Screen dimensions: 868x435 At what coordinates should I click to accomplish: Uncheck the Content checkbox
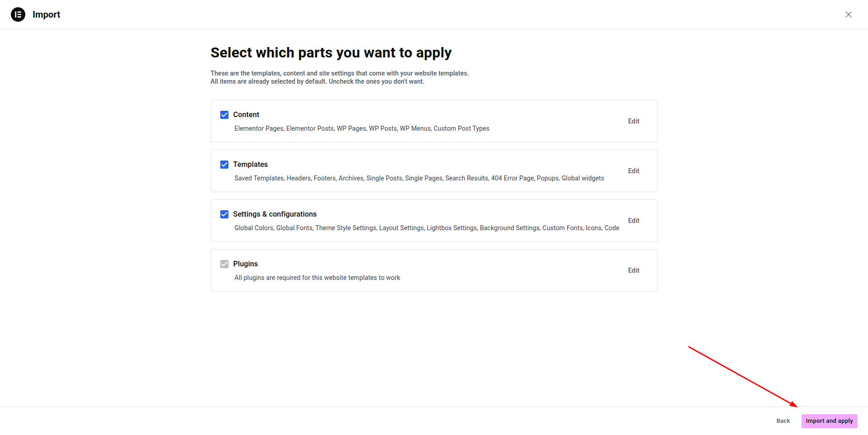(x=224, y=115)
